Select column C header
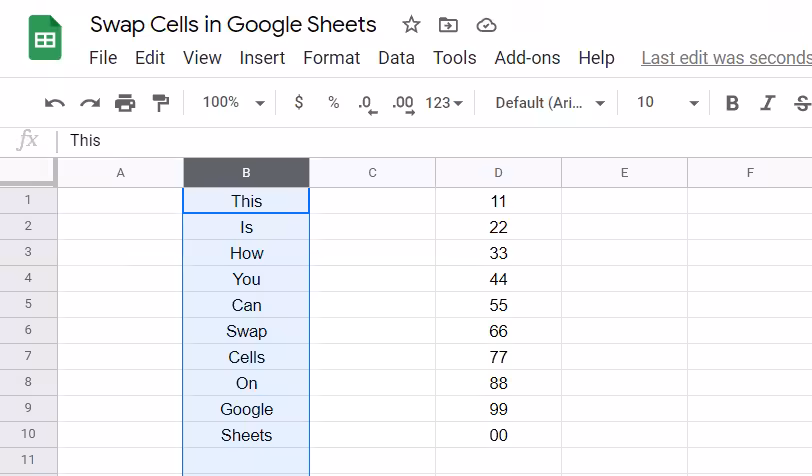The height and width of the screenshot is (476, 812). [372, 172]
